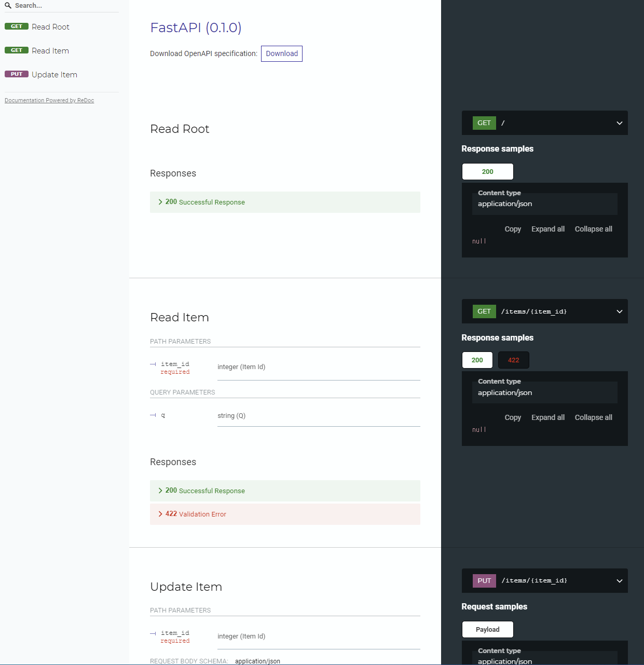Open Update Item in sidebar
The height and width of the screenshot is (665, 644).
[x=54, y=75]
